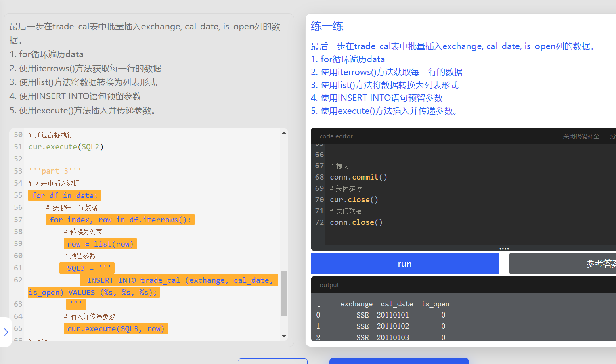This screenshot has width=616, height=364.
Task: Click the # 关闭游标 comment on line 69
Action: (x=346, y=188)
